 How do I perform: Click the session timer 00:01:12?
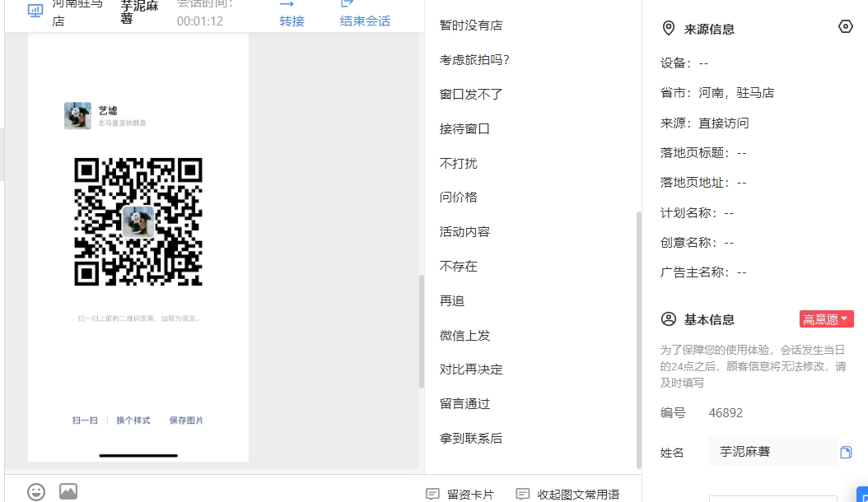click(x=200, y=21)
